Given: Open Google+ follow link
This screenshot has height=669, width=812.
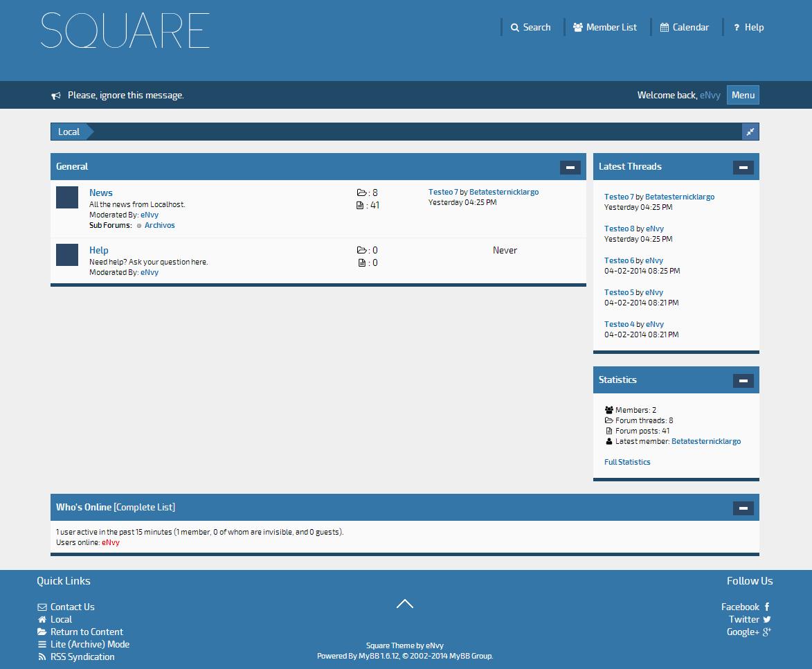Looking at the screenshot, I should click(743, 632).
